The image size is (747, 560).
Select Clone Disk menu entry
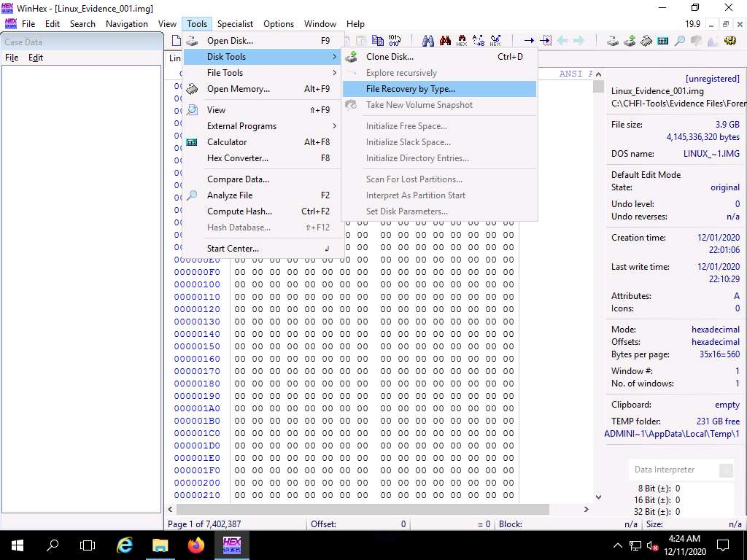pos(439,57)
